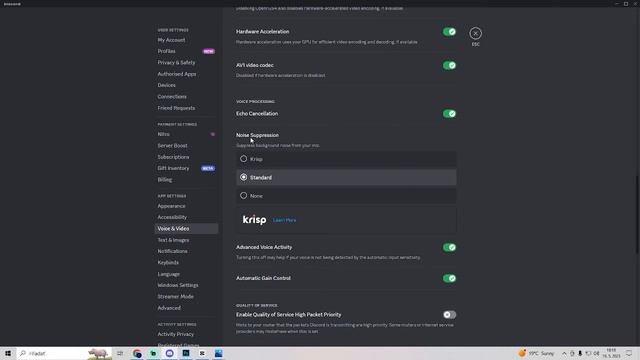Open the taskbar clock and date

tap(611, 353)
